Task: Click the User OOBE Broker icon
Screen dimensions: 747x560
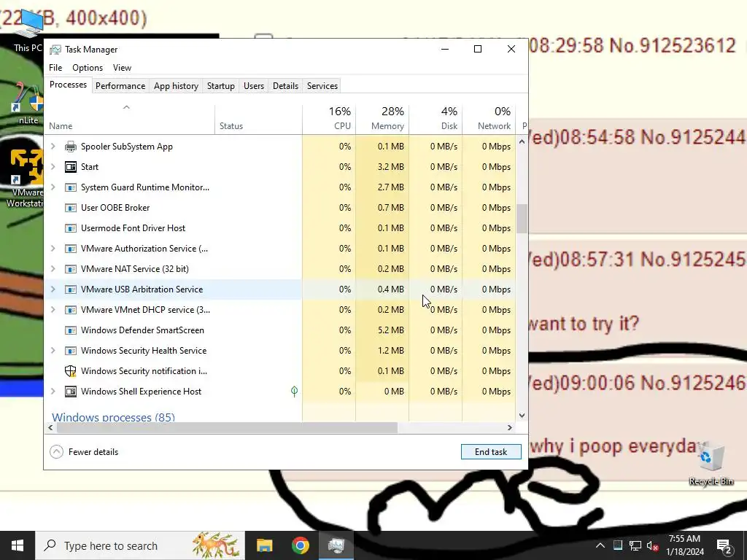Action: click(x=71, y=208)
